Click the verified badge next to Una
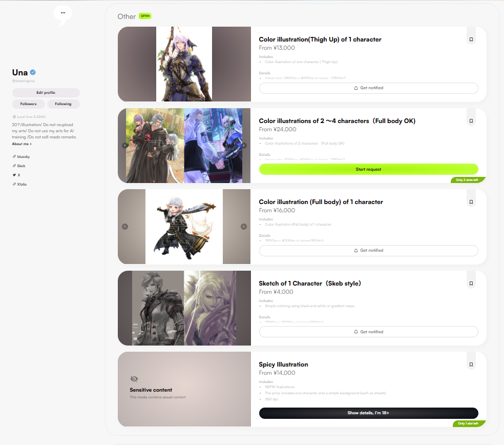Image resolution: width=504 pixels, height=445 pixels. [33, 72]
